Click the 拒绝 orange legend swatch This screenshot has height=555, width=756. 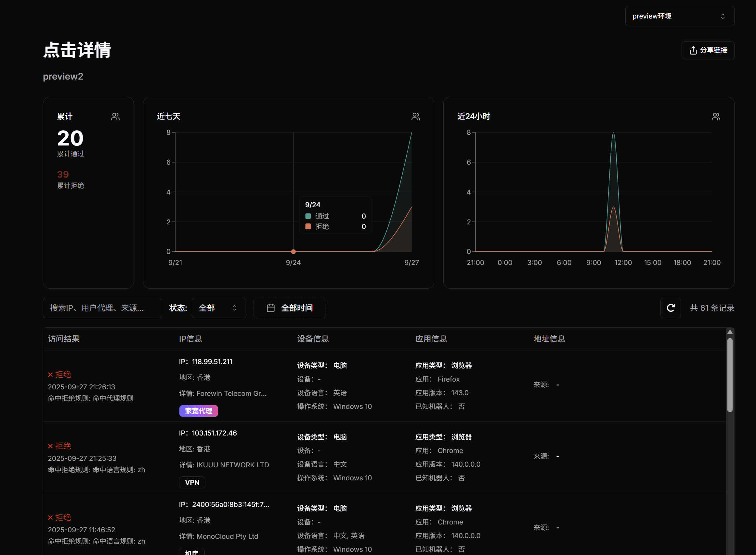pos(308,226)
